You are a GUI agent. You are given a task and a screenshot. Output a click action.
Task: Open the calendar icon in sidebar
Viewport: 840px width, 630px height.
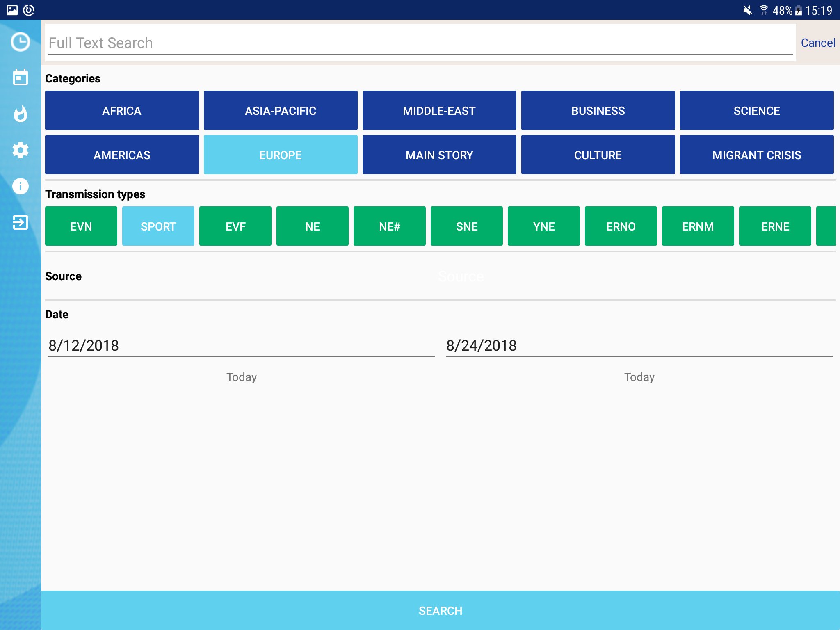[20, 78]
